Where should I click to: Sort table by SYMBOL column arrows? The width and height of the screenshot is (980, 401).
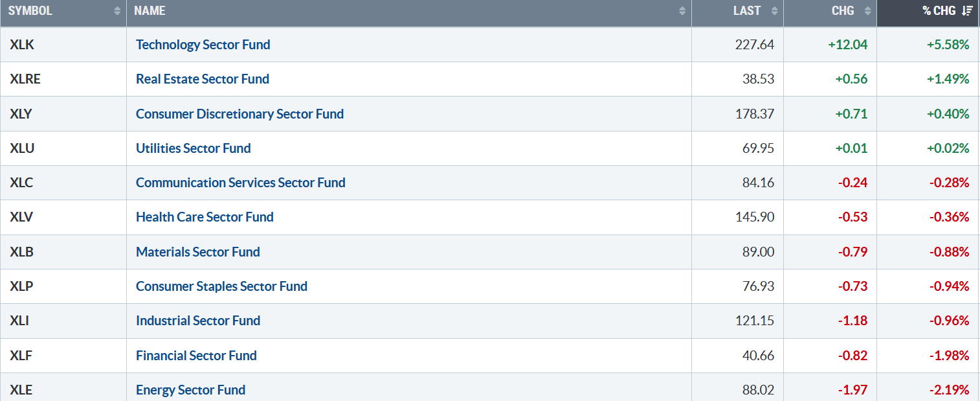[x=117, y=11]
